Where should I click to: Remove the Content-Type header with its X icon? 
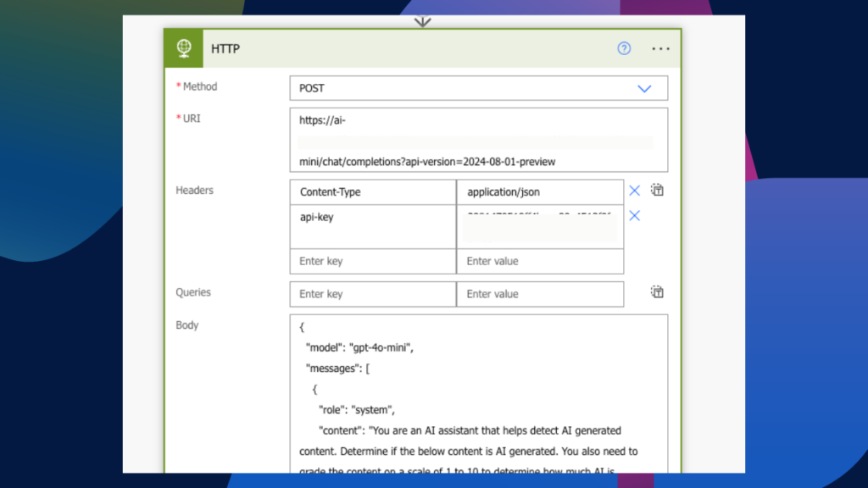634,191
